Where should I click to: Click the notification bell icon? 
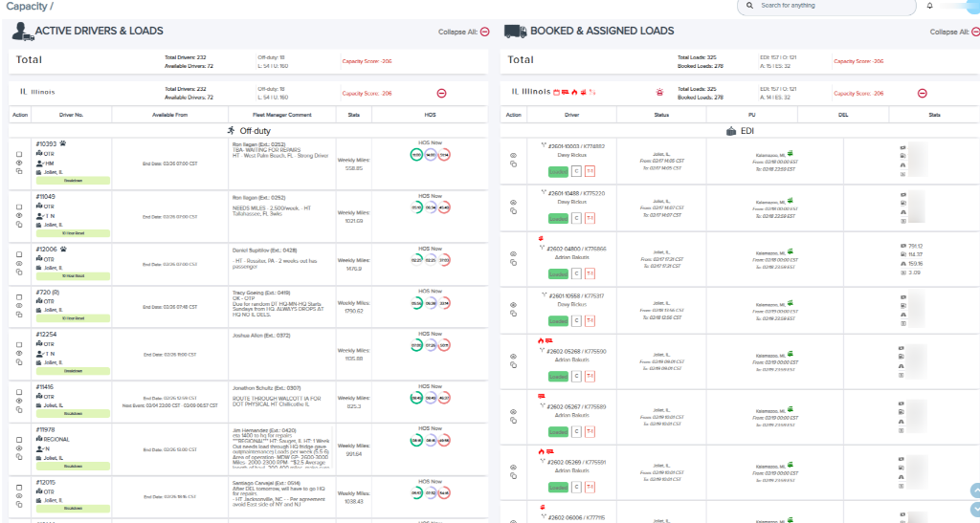(929, 6)
